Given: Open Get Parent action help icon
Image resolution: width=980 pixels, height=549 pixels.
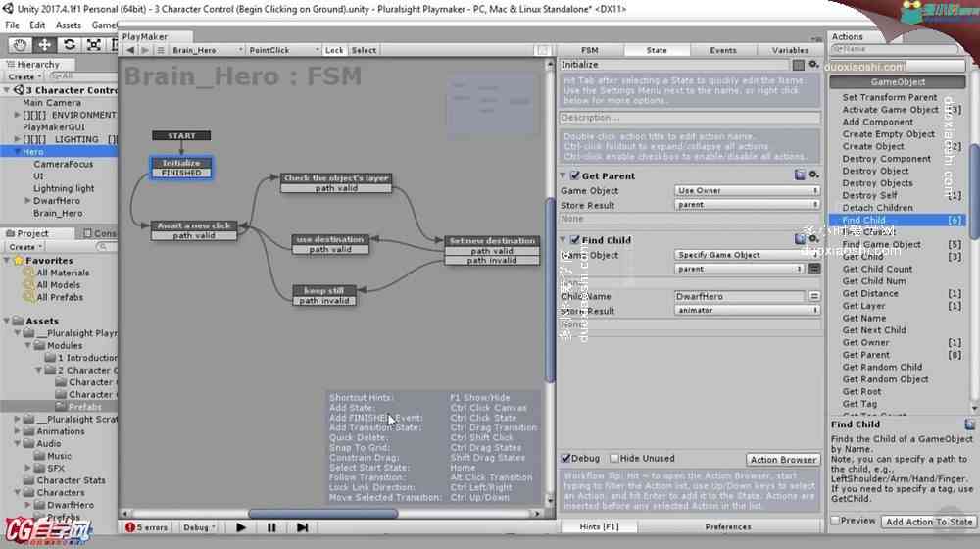Looking at the screenshot, I should tap(800, 175).
